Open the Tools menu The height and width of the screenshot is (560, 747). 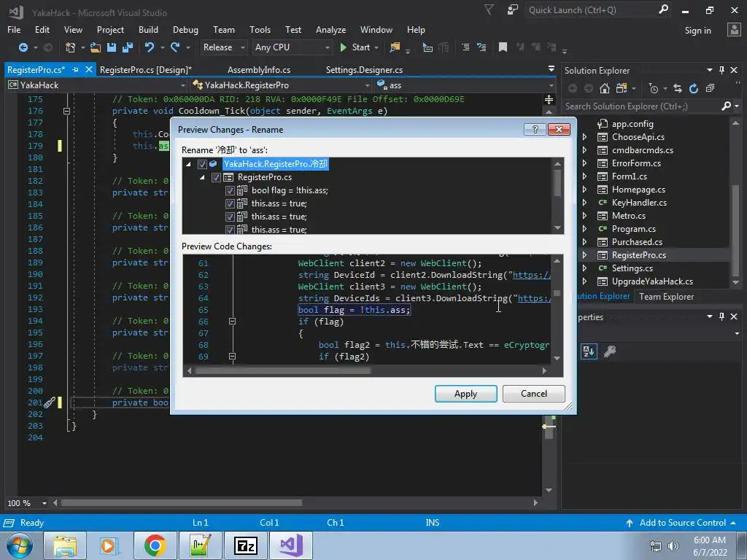click(x=260, y=29)
